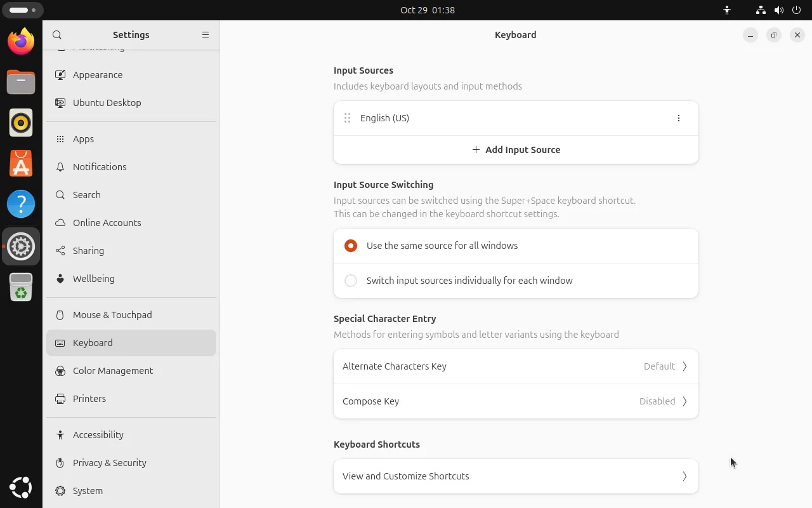Click the Keyboard icon in sidebar
This screenshot has width=812, height=508.
coord(60,343)
